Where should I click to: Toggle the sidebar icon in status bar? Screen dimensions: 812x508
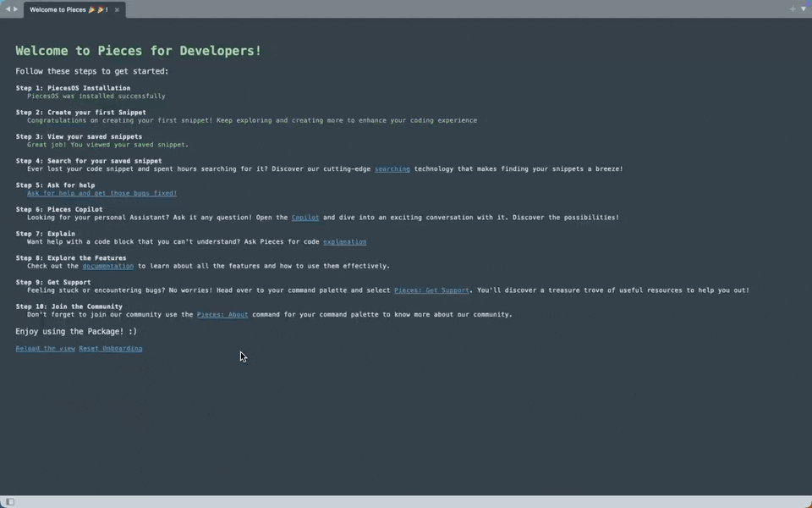(x=10, y=501)
